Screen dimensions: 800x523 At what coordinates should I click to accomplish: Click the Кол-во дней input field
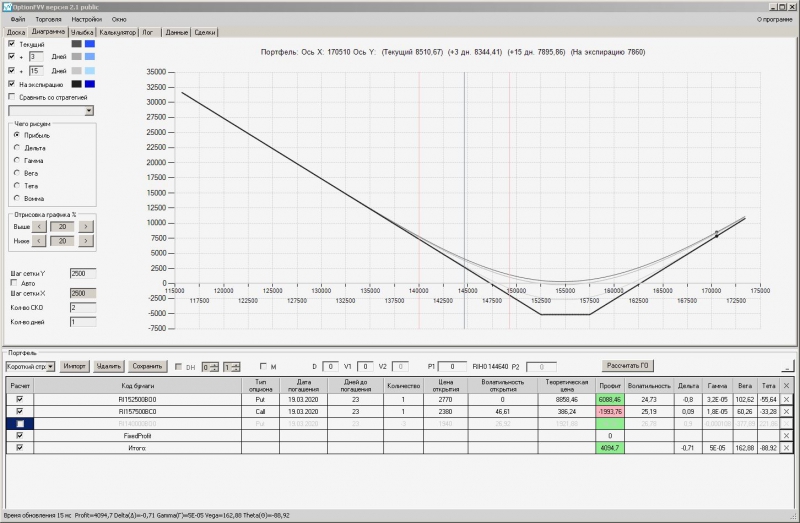tap(83, 322)
